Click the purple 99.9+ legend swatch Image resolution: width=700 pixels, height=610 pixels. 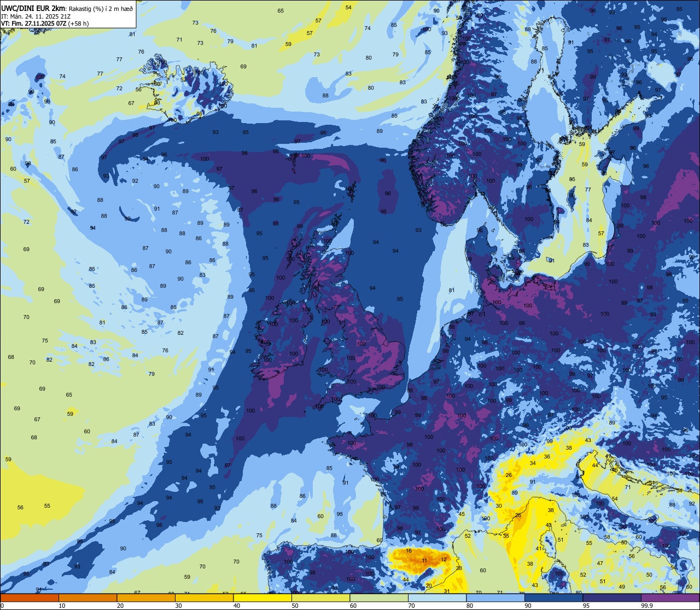point(670,597)
